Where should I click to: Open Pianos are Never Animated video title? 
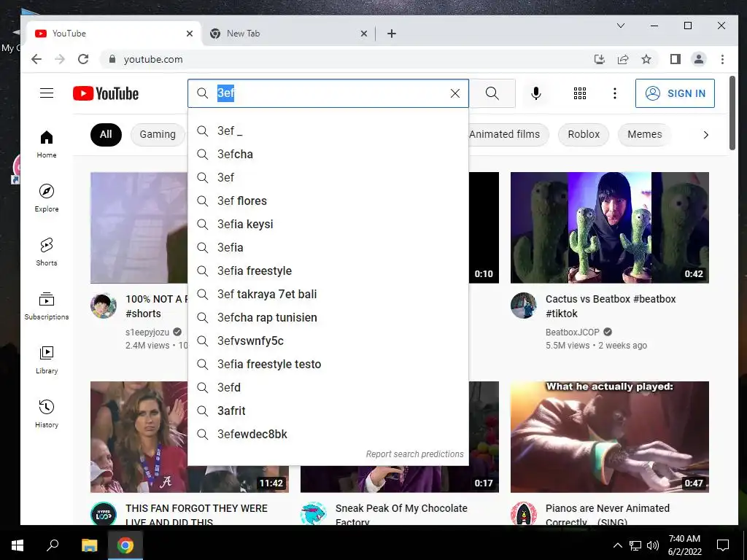pyautogui.click(x=608, y=515)
